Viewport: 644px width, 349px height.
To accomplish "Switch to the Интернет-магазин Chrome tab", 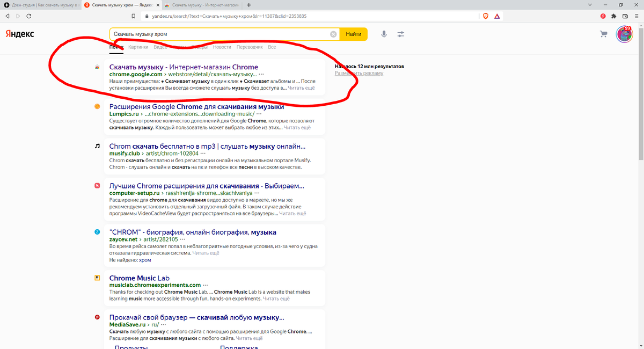I will (x=201, y=5).
